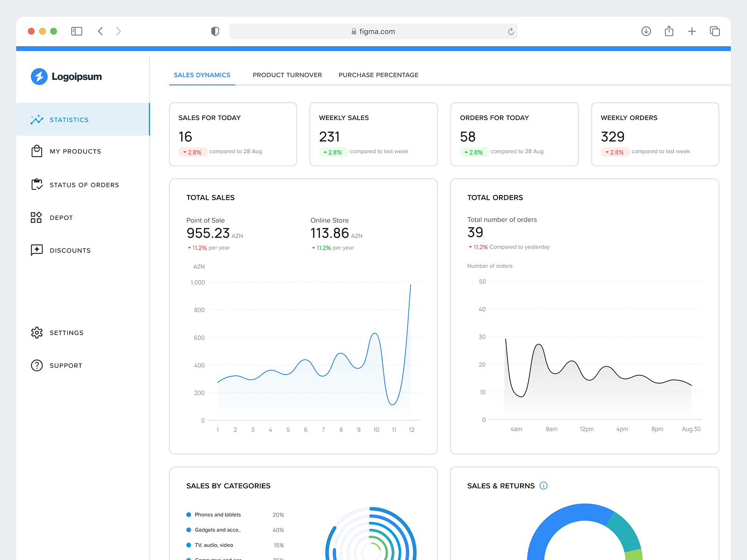747x560 pixels.
Task: Select Statistics in the sidebar menu
Action: pos(83,119)
